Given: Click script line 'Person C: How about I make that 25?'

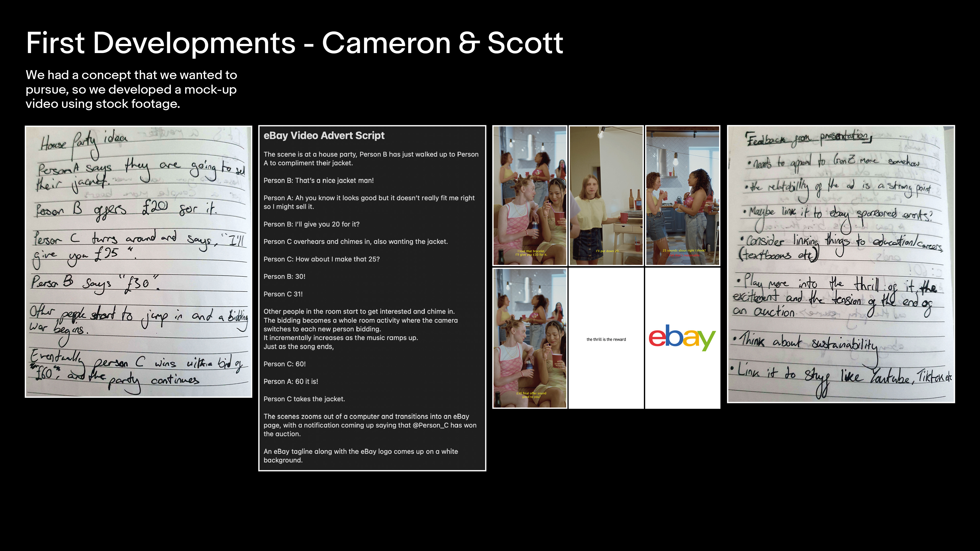Looking at the screenshot, I should tap(322, 259).
